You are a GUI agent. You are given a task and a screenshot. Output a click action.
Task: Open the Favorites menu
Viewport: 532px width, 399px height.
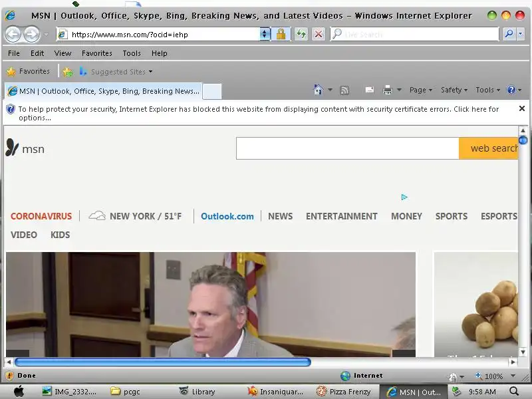(96, 53)
